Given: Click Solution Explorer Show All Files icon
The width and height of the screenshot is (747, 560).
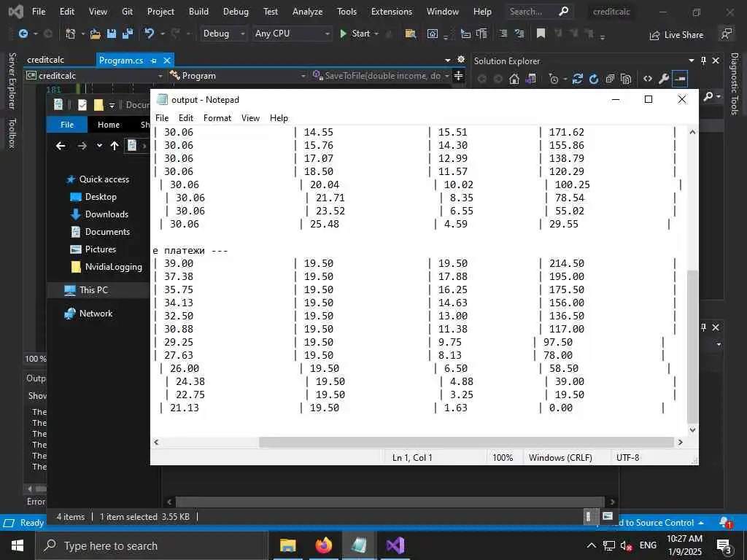Looking at the screenshot, I should (x=626, y=79).
